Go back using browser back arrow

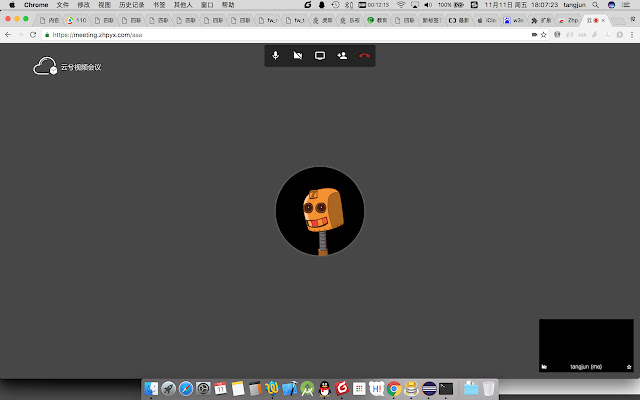coord(8,34)
